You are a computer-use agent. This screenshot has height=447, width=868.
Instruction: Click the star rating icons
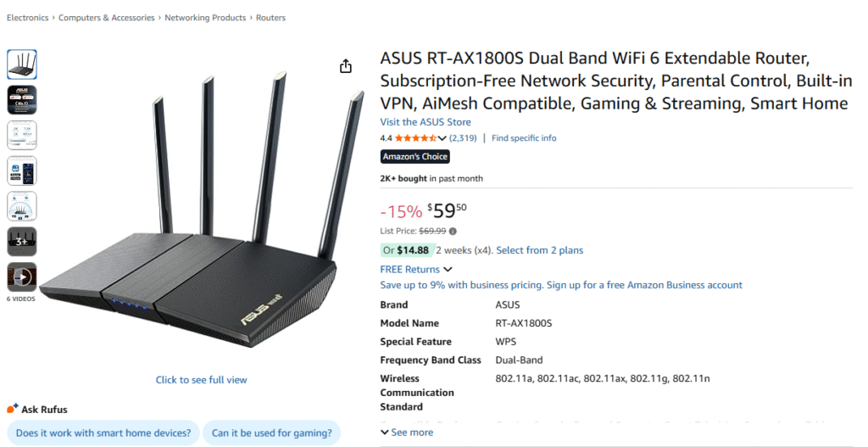click(x=415, y=138)
